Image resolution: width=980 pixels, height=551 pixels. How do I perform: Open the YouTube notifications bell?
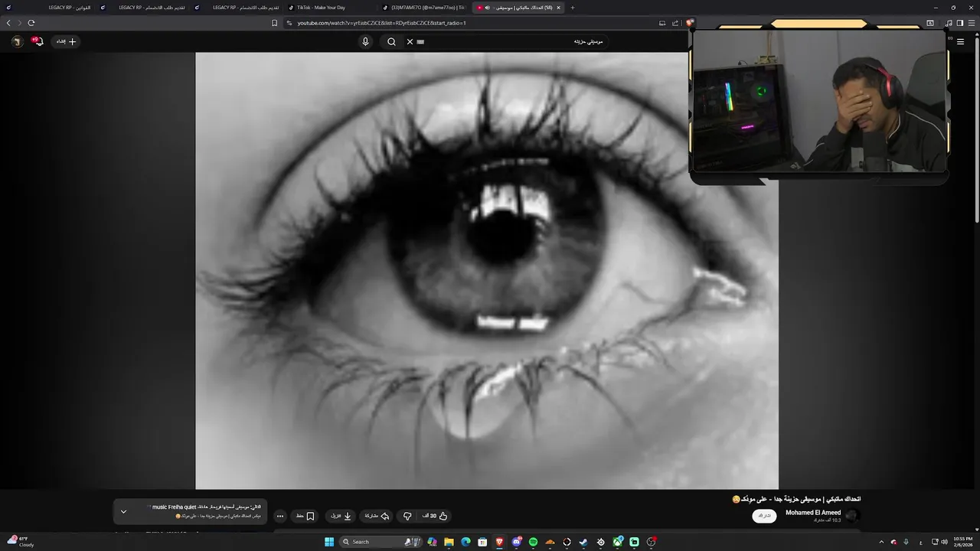(x=38, y=41)
